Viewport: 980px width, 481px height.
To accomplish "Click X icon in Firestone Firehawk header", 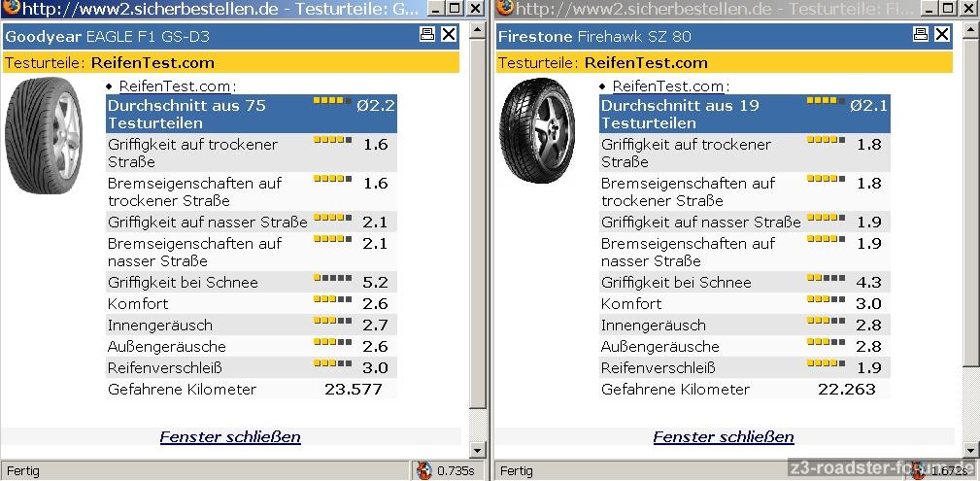I will pyautogui.click(x=942, y=35).
